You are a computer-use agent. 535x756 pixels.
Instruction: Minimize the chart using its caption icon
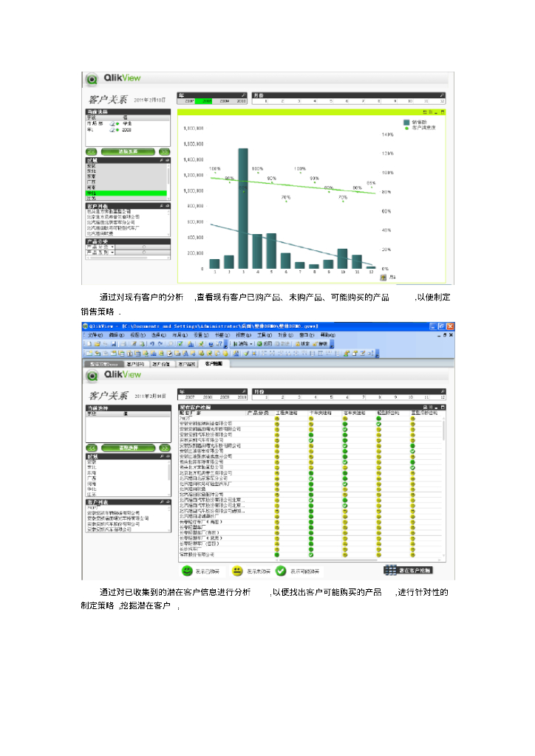(x=436, y=113)
